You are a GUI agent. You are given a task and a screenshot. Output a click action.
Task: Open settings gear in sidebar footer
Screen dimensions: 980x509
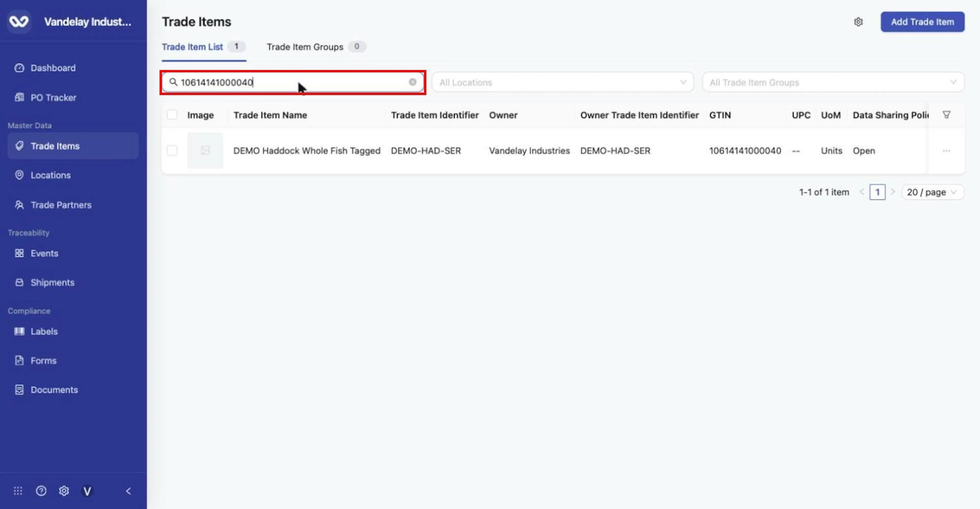tap(64, 491)
